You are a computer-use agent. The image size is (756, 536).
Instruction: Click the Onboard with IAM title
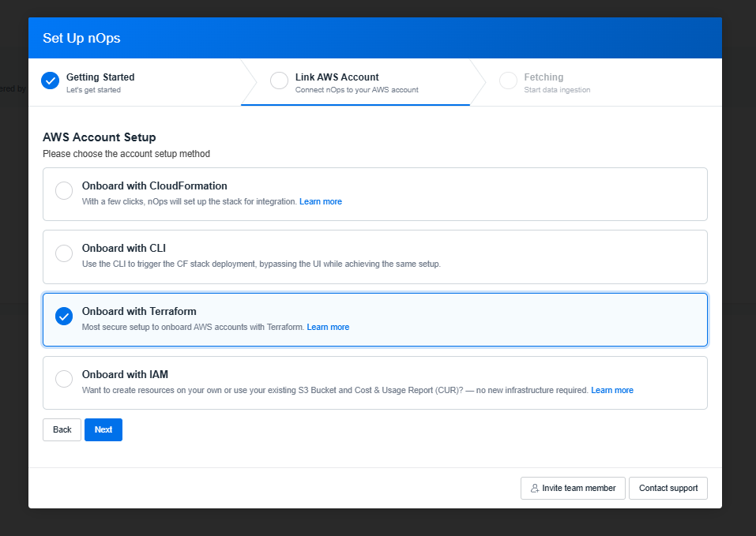[x=125, y=375]
